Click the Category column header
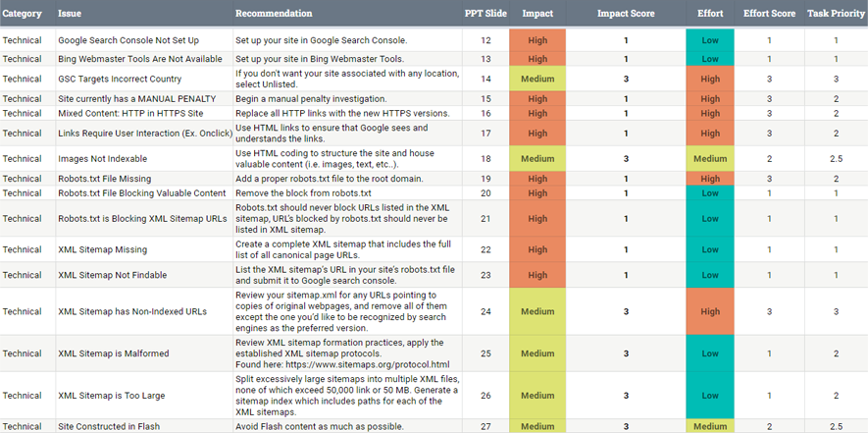868x433 pixels. 22,14
